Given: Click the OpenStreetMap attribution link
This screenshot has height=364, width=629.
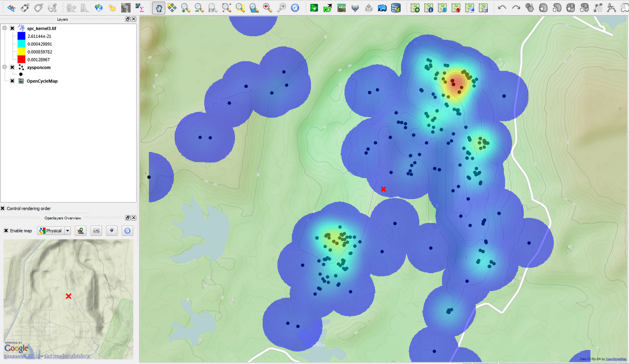Looking at the screenshot, I should (616, 359).
